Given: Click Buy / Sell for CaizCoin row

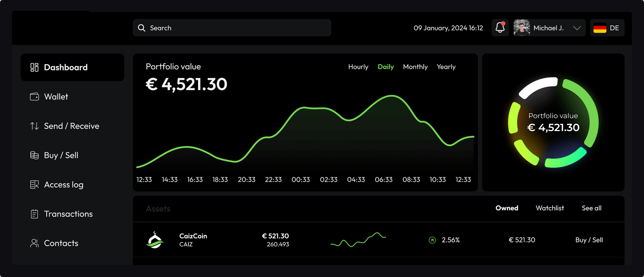Looking at the screenshot, I should coord(589,240).
